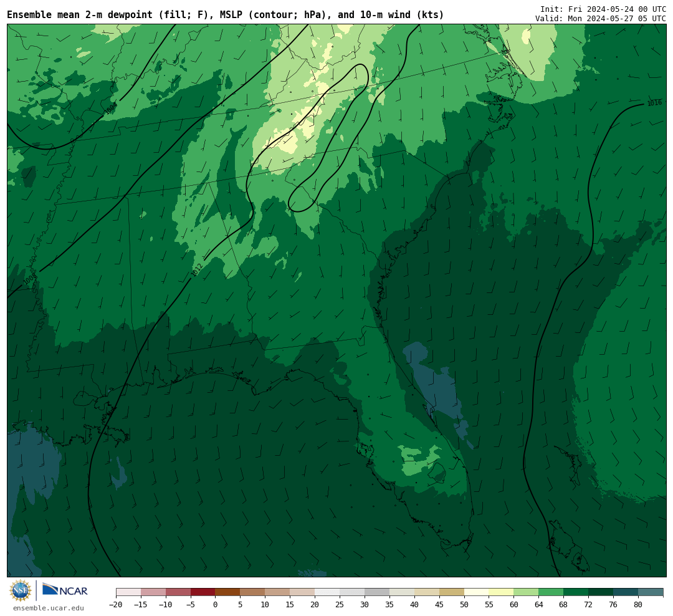
Task: Select the colorbar swatch between 10 and 15
Action: (278, 592)
